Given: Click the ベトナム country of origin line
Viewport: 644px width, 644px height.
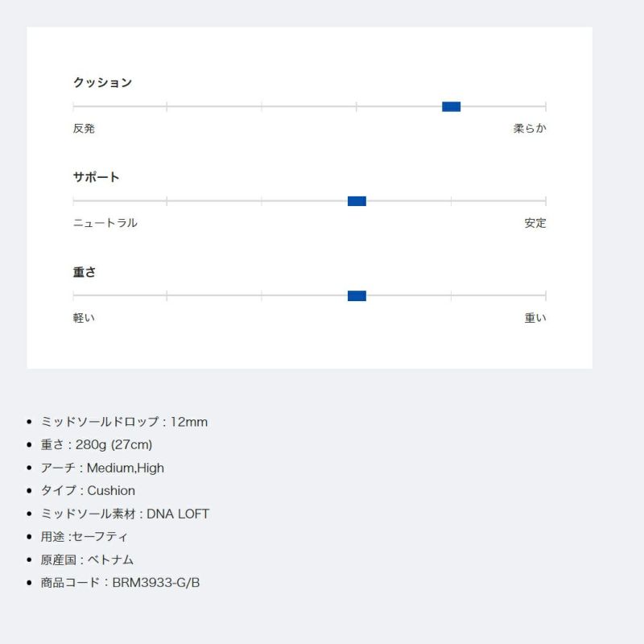Looking at the screenshot, I should [87, 559].
